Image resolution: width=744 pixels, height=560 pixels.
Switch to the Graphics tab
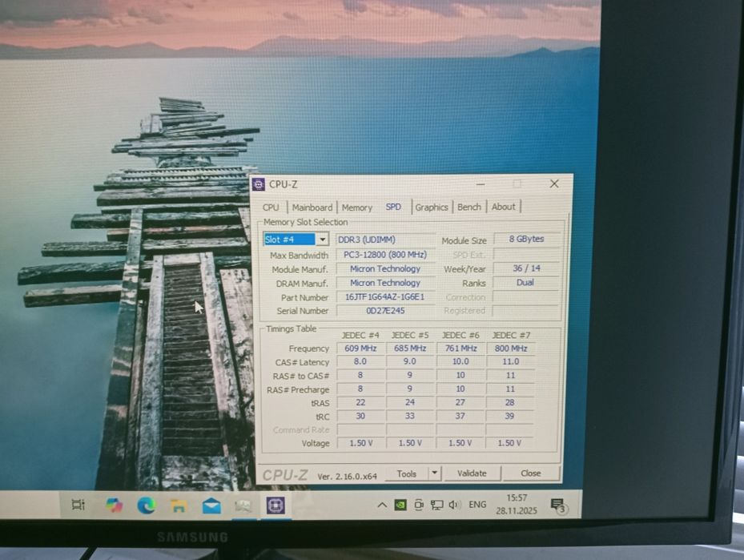pos(432,207)
